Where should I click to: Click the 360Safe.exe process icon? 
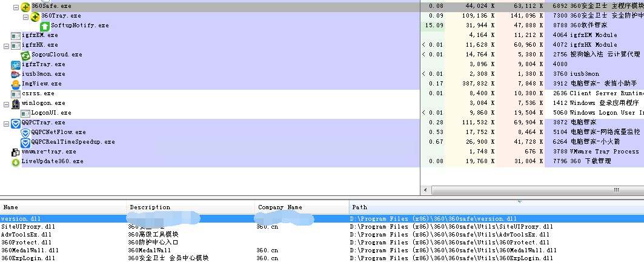tap(25, 7)
